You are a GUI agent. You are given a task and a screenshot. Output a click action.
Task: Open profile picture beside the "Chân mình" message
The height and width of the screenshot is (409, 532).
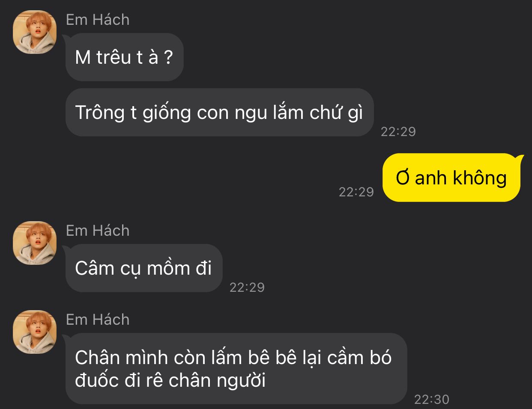pos(35,332)
